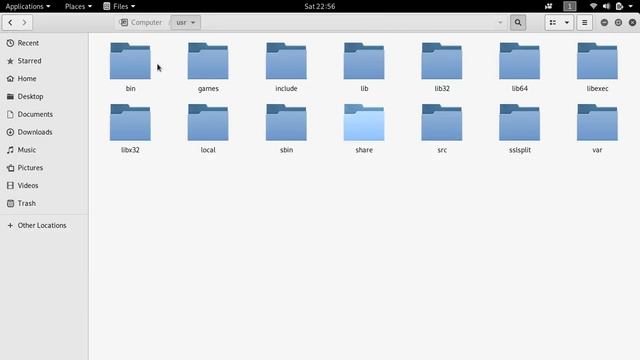Select the libx32 folder icon
This screenshot has height=360, width=640.
[x=130, y=122]
